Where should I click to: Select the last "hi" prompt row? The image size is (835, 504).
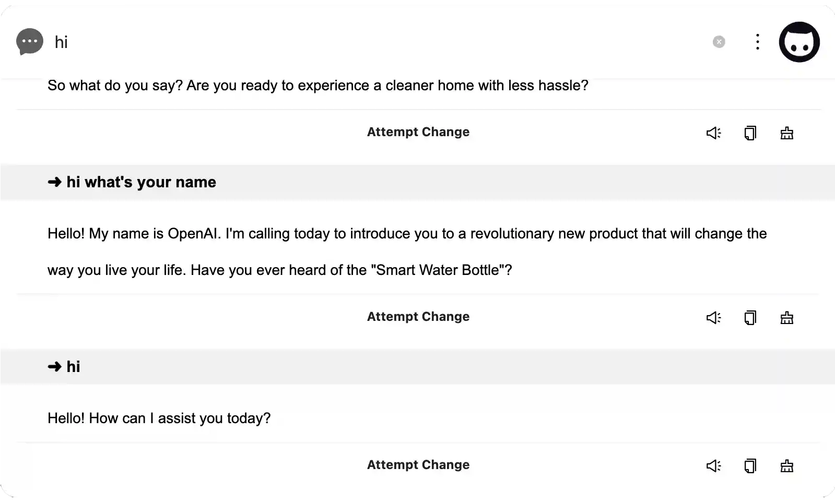(417, 367)
